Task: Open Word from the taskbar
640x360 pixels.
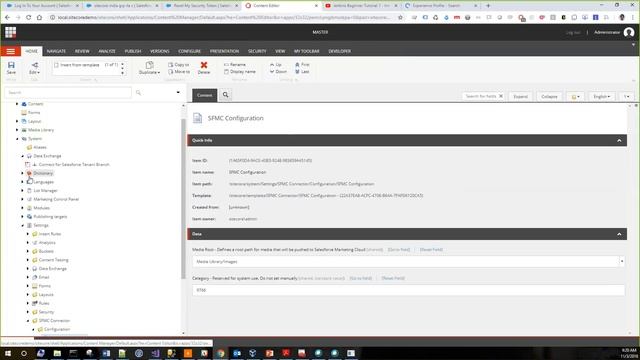Action: (106, 353)
